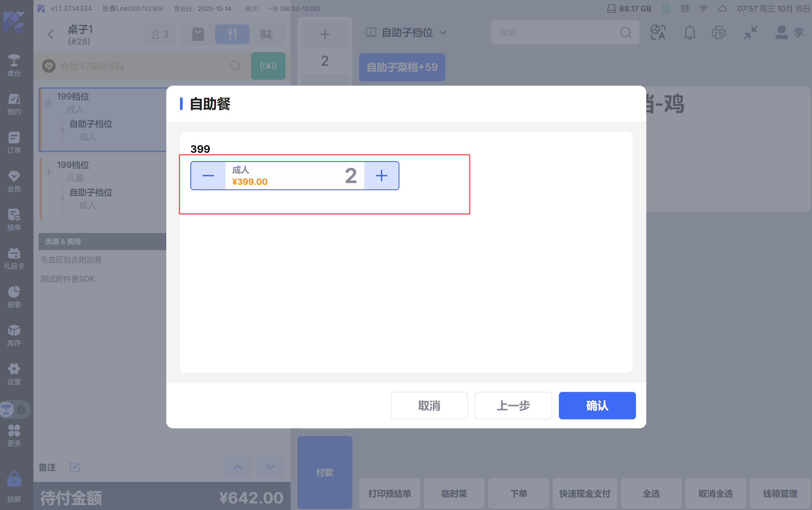Image resolution: width=812 pixels, height=510 pixels.
Task: Open the 礼品卡 gift card sidebar icon
Action: (14, 258)
